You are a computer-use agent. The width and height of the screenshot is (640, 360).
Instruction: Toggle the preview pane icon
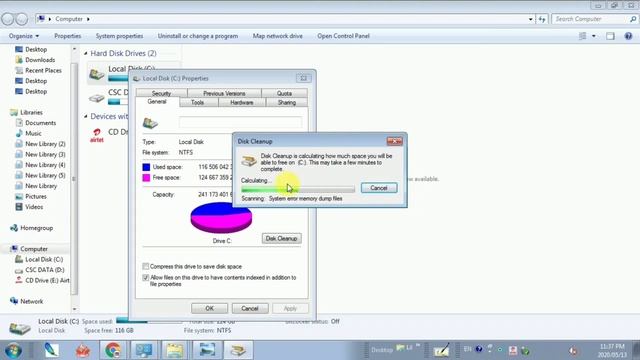point(610,36)
